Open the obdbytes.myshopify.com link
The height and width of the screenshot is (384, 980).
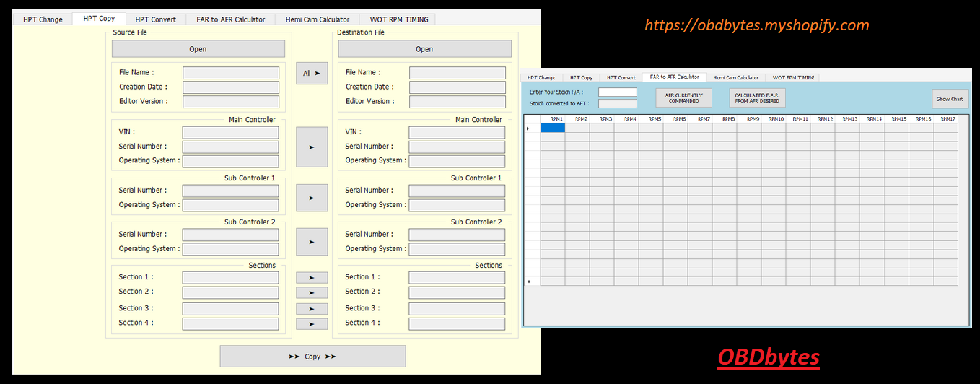pos(756,26)
